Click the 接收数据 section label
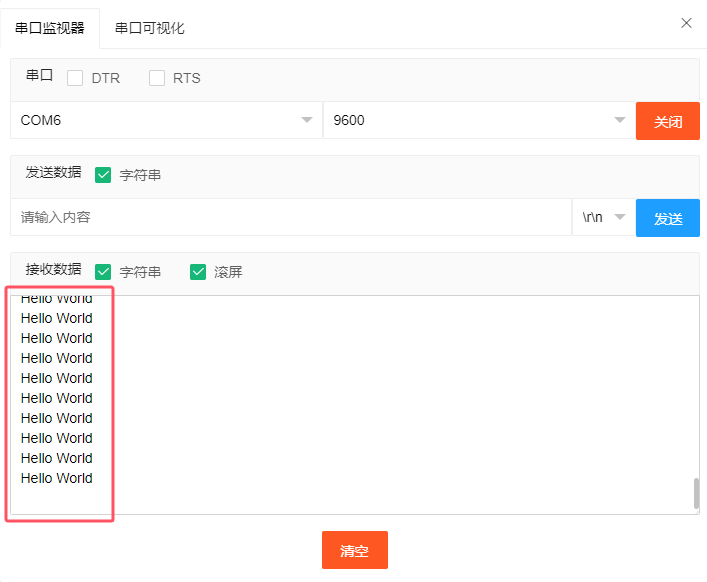The image size is (707, 582). [x=53, y=269]
